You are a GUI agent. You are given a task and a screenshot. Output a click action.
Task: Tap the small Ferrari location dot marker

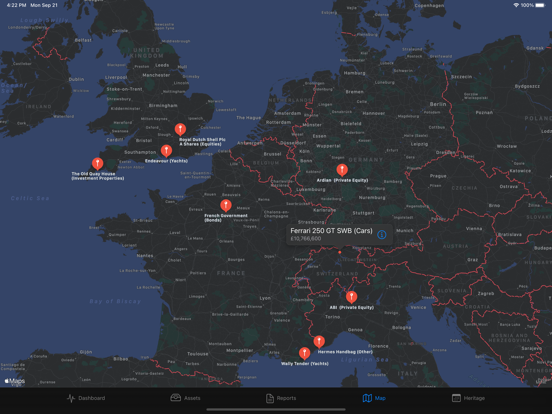point(339,252)
